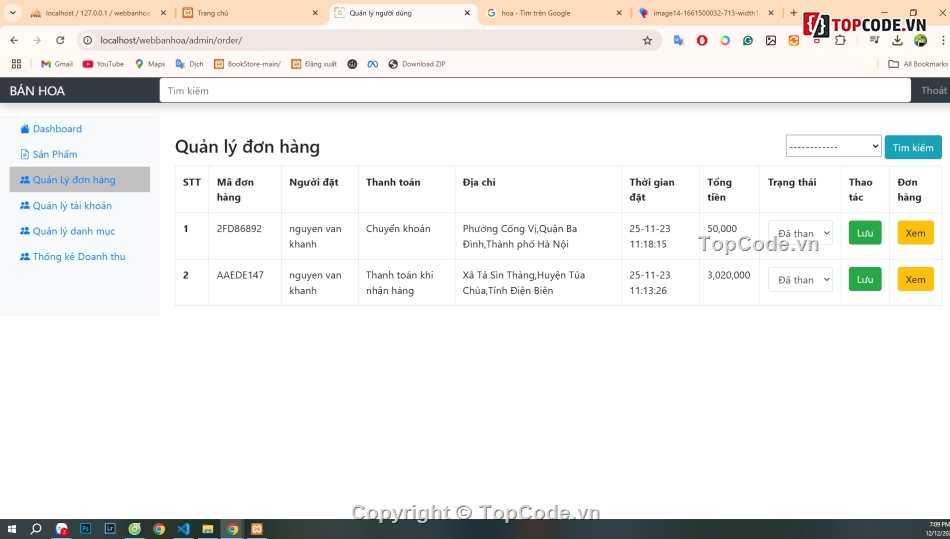This screenshot has width=950, height=539.
Task: Click the Tìm kiếm filter button
Action: [912, 148]
